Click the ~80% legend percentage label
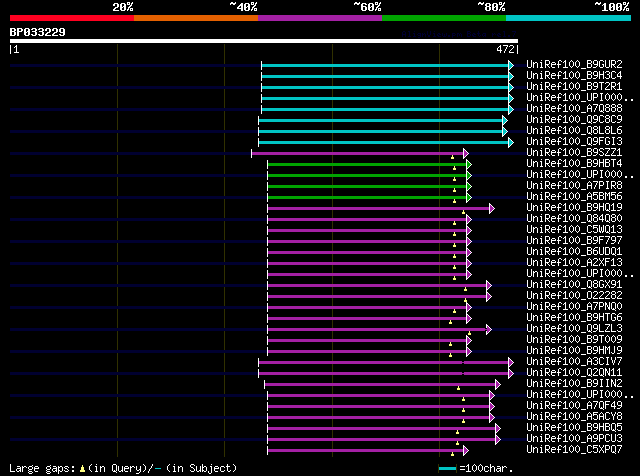640x476 pixels. click(491, 7)
